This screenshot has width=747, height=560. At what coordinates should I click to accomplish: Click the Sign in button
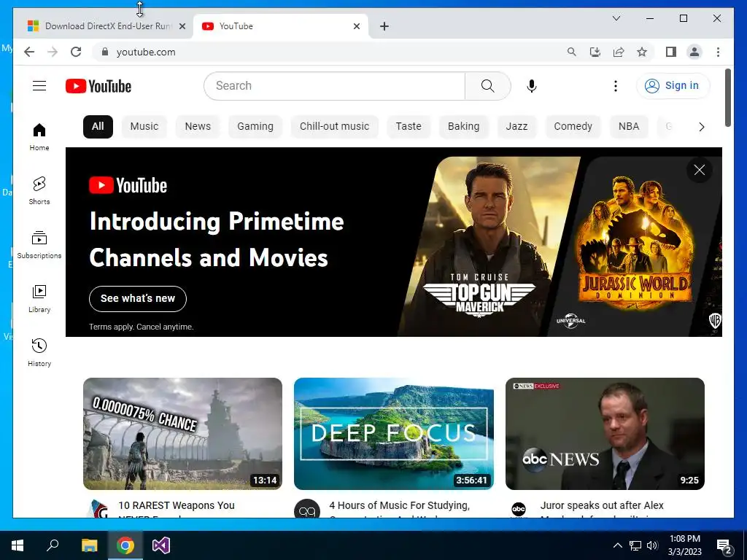pos(673,86)
